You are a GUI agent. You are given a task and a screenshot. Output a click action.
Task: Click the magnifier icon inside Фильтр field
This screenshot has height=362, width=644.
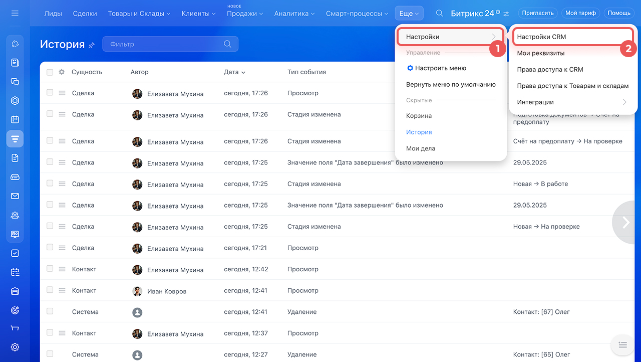[228, 44]
